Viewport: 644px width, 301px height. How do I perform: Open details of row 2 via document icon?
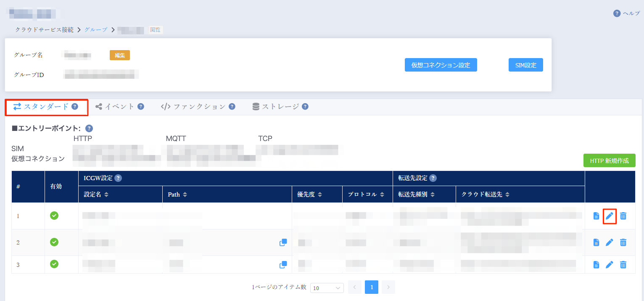[x=596, y=242]
